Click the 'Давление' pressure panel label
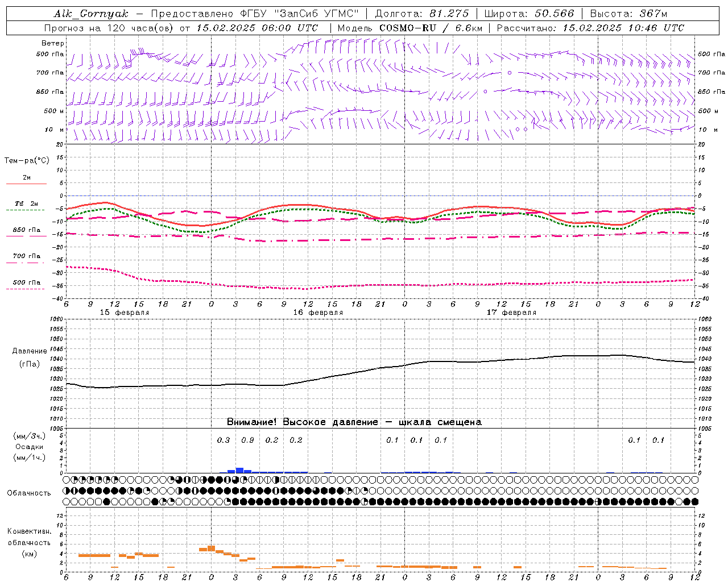The height and width of the screenshot is (582, 728). (29, 351)
